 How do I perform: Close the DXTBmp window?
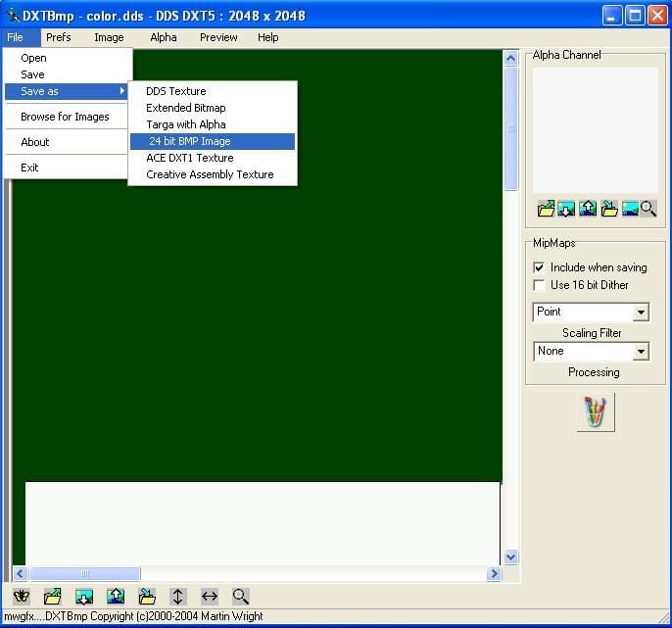[x=657, y=16]
